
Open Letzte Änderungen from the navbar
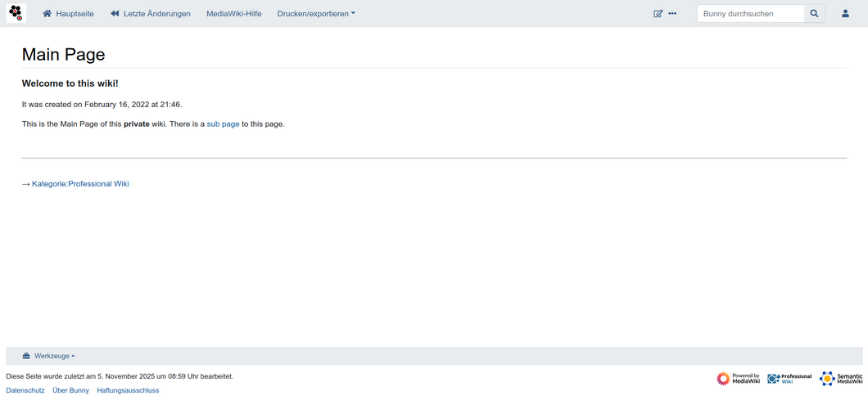coord(151,14)
